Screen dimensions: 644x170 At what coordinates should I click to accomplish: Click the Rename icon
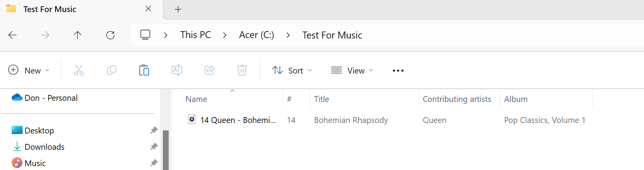[177, 70]
